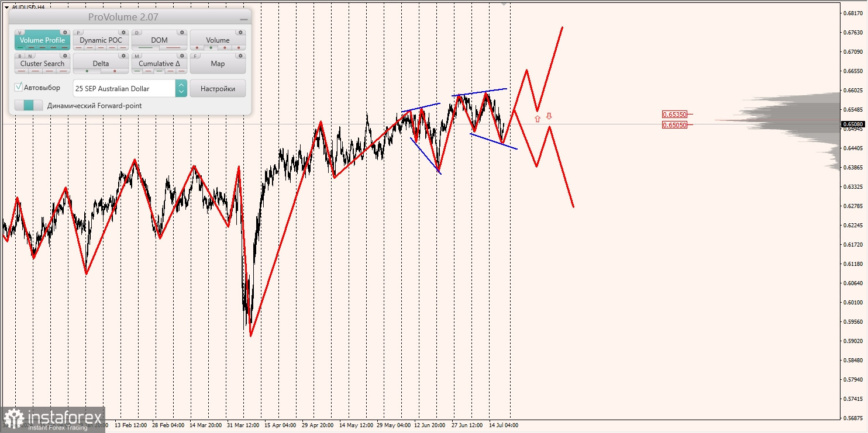The width and height of the screenshot is (868, 433).
Task: Select green-dash mode segment under Volume Profile
Action: [x=20, y=48]
